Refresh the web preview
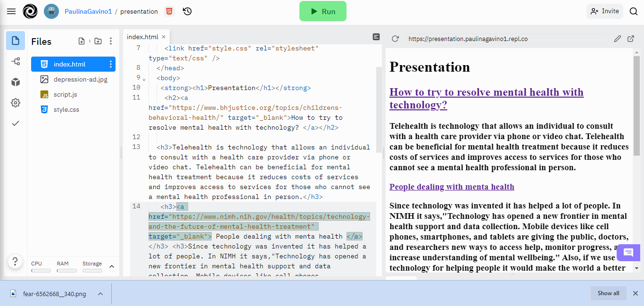The height and width of the screenshot is (306, 644). click(x=395, y=39)
